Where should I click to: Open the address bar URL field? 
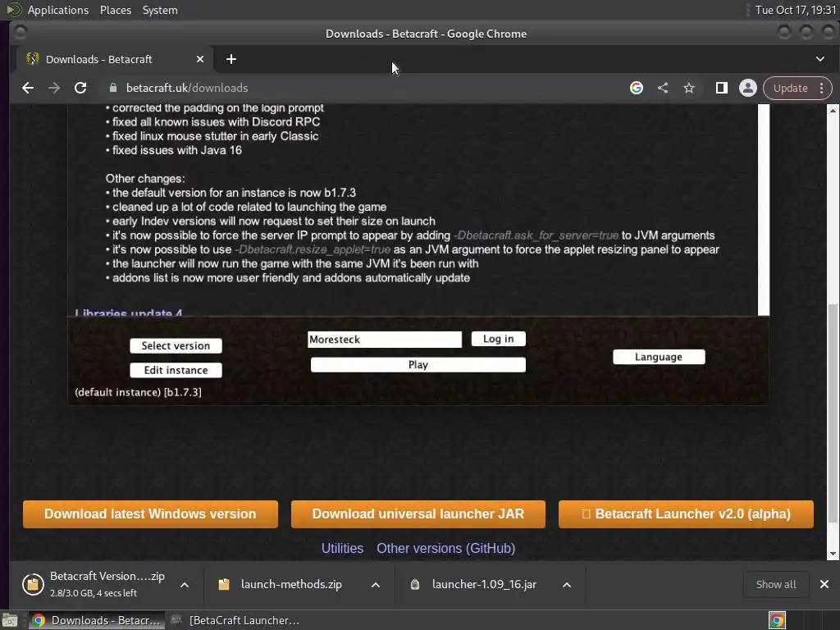click(x=364, y=88)
